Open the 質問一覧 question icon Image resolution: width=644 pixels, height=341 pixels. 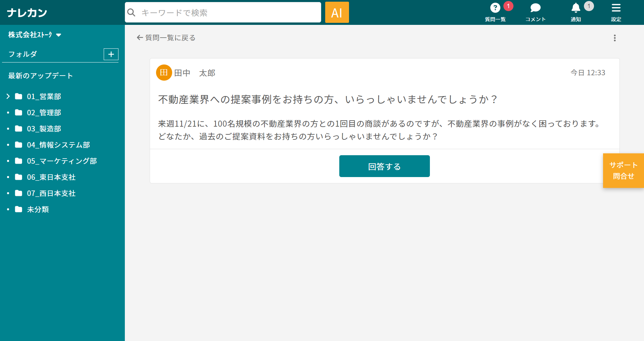(495, 8)
